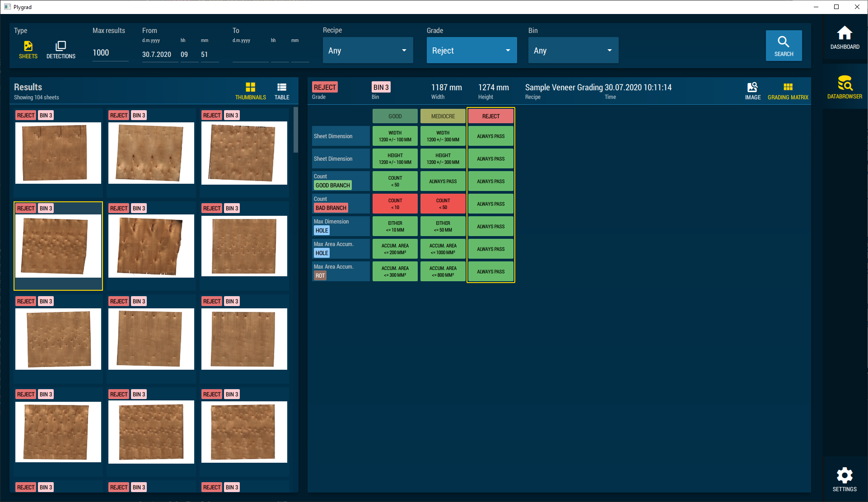This screenshot has width=868, height=502.
Task: Show the Grading Matrix view
Action: click(788, 91)
